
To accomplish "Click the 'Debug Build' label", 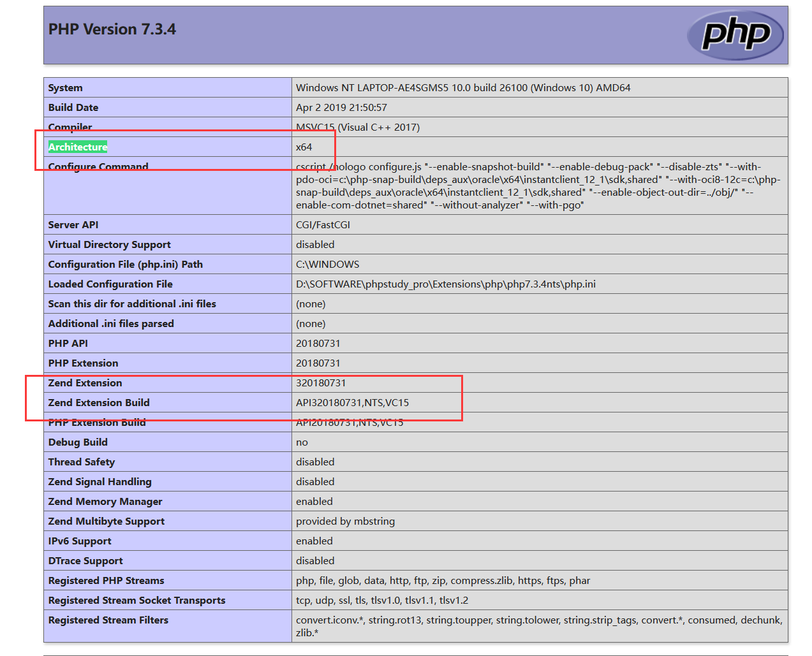I will 78,442.
